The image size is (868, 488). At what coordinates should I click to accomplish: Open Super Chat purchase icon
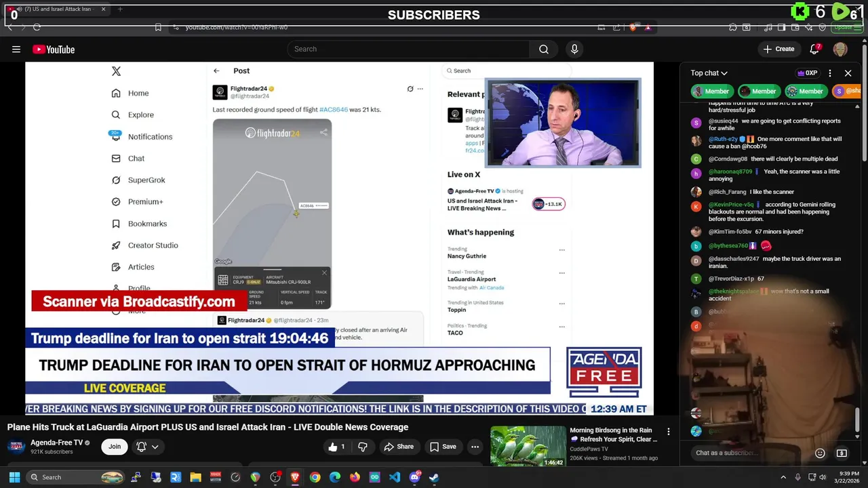click(x=842, y=453)
